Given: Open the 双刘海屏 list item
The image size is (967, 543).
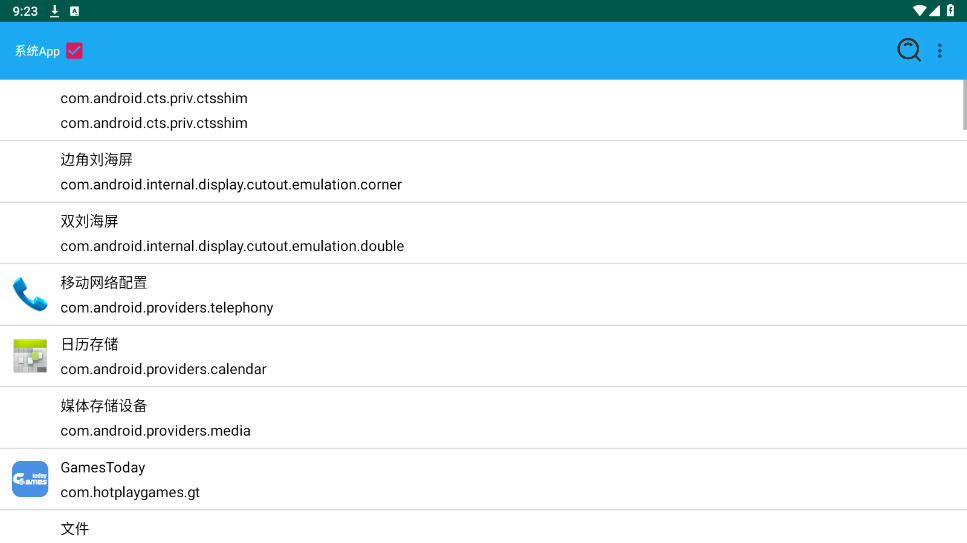Looking at the screenshot, I should point(90,221).
